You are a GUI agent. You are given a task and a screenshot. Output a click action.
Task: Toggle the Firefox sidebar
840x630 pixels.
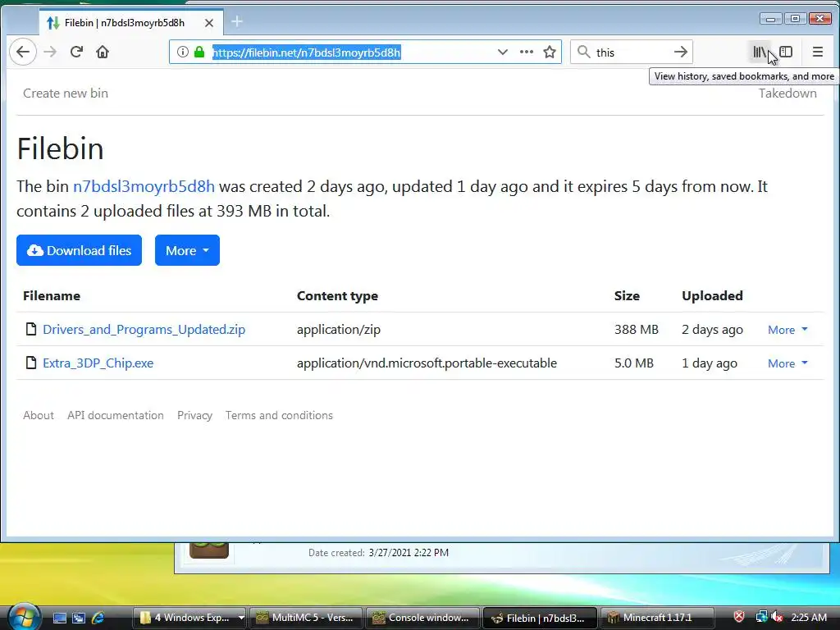tap(786, 52)
